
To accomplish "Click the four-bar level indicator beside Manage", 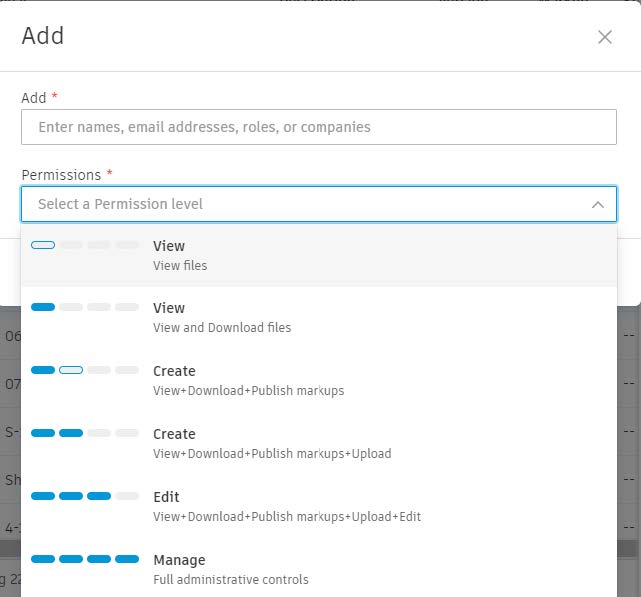I will [x=85, y=559].
